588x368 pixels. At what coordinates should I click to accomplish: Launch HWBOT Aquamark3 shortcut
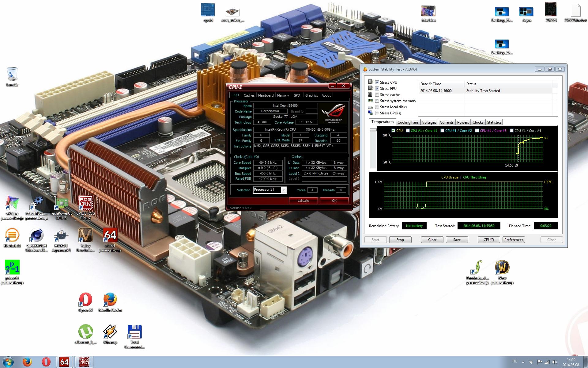pyautogui.click(x=61, y=240)
